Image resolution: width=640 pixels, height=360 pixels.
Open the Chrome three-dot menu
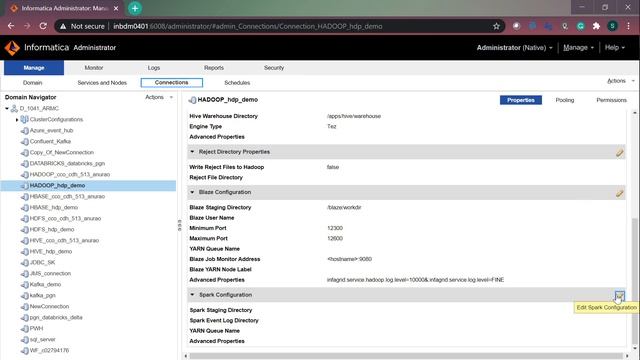[x=629, y=26]
